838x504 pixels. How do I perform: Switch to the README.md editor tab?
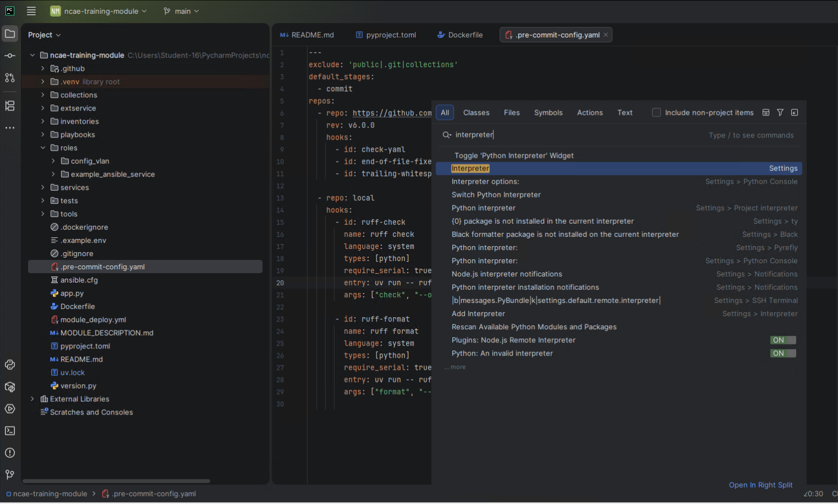click(x=307, y=35)
